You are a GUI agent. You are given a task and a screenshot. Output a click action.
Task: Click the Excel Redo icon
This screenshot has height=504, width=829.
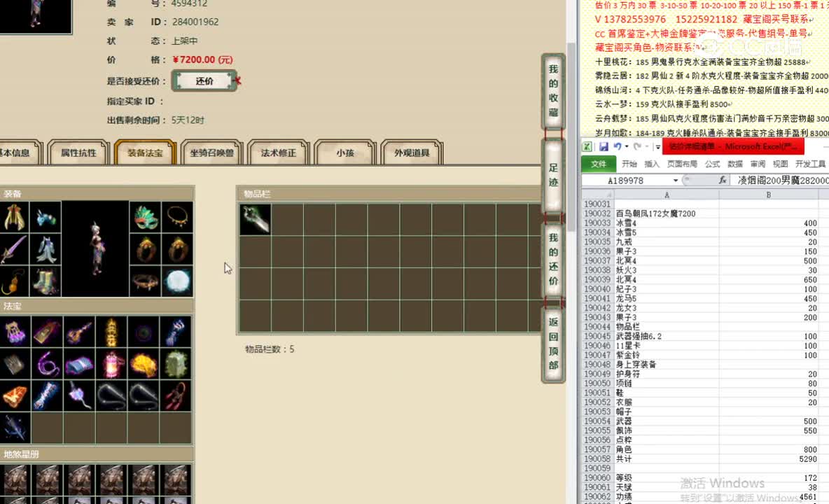(638, 146)
